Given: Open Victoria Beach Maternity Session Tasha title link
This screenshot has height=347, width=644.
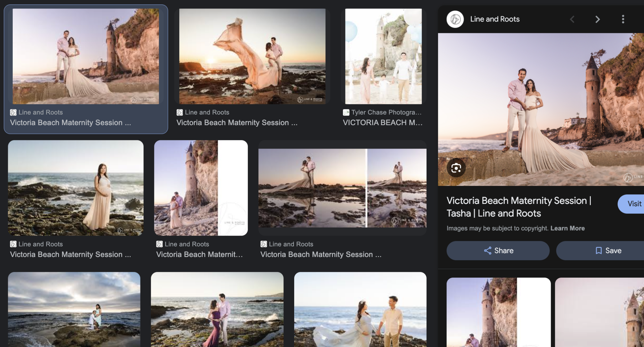Looking at the screenshot, I should click(518, 207).
